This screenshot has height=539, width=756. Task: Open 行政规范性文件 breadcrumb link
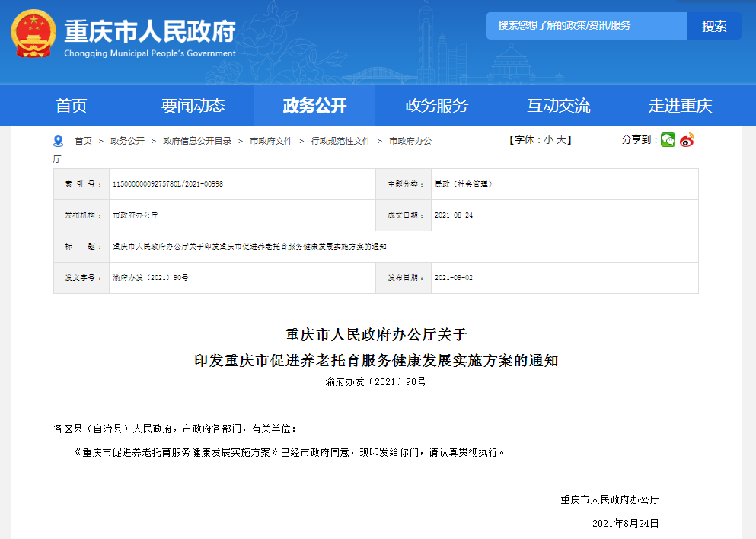(x=340, y=141)
